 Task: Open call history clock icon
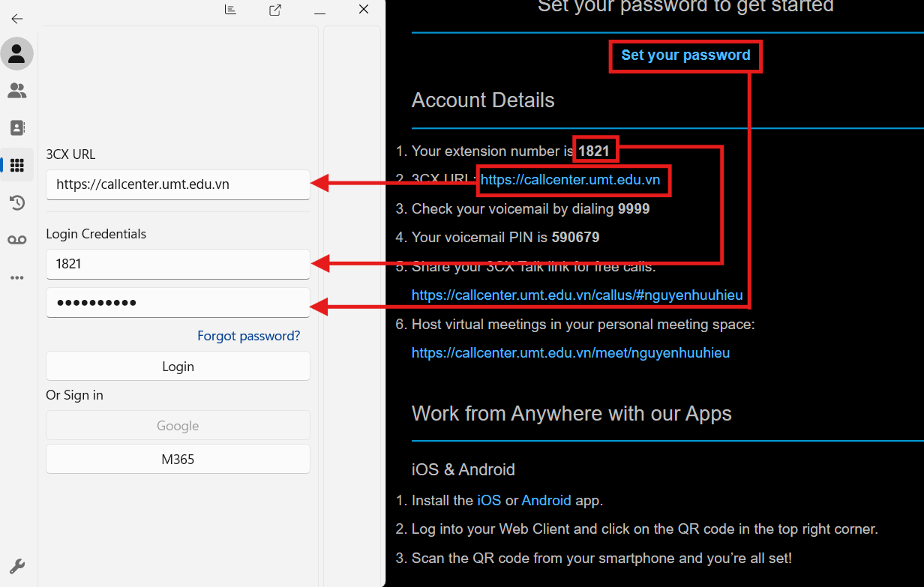click(16, 202)
